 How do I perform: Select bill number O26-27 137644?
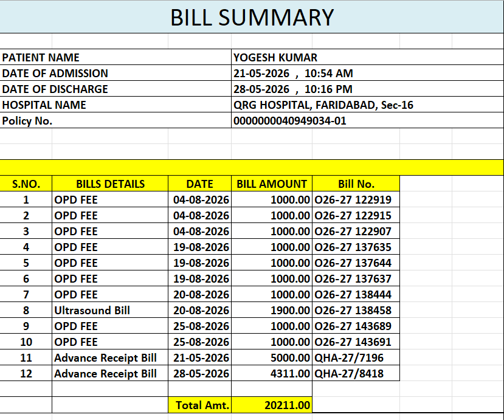356,263
